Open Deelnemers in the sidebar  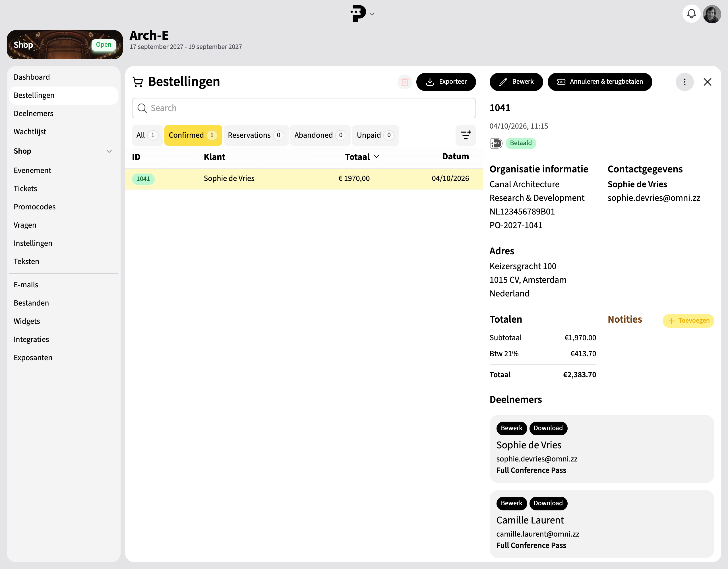point(63,114)
